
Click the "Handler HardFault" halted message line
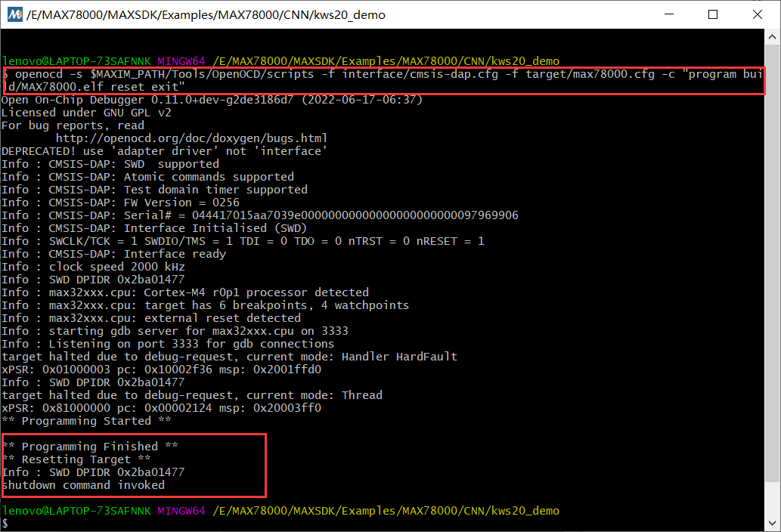(229, 357)
